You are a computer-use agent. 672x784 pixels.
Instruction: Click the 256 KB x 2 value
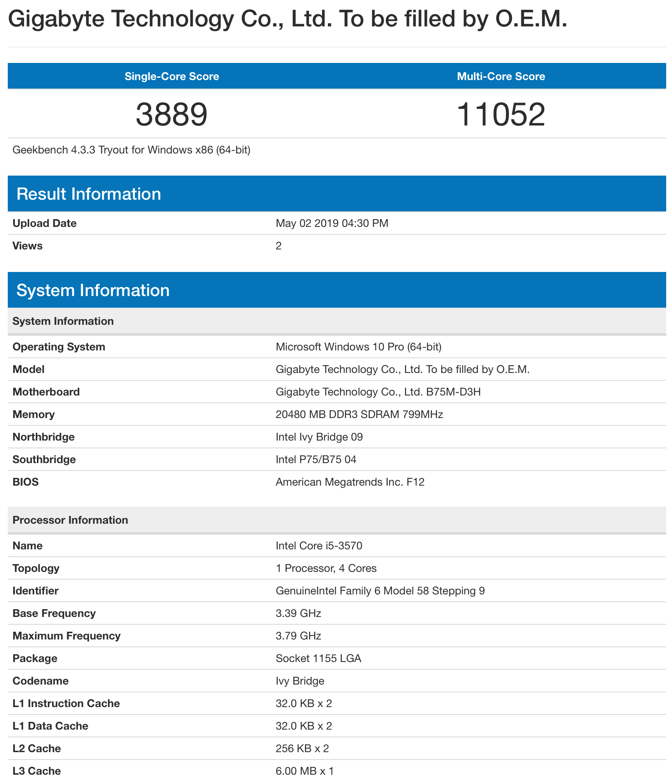tap(302, 749)
